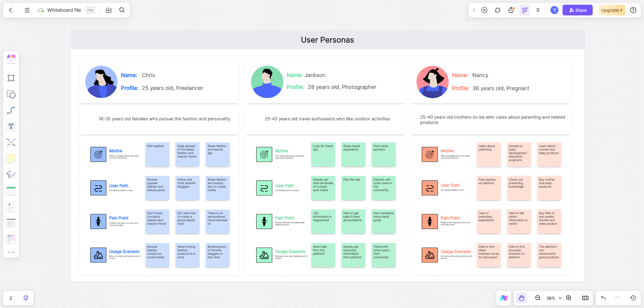Go back with the left arrow icon

pyautogui.click(x=11, y=10)
